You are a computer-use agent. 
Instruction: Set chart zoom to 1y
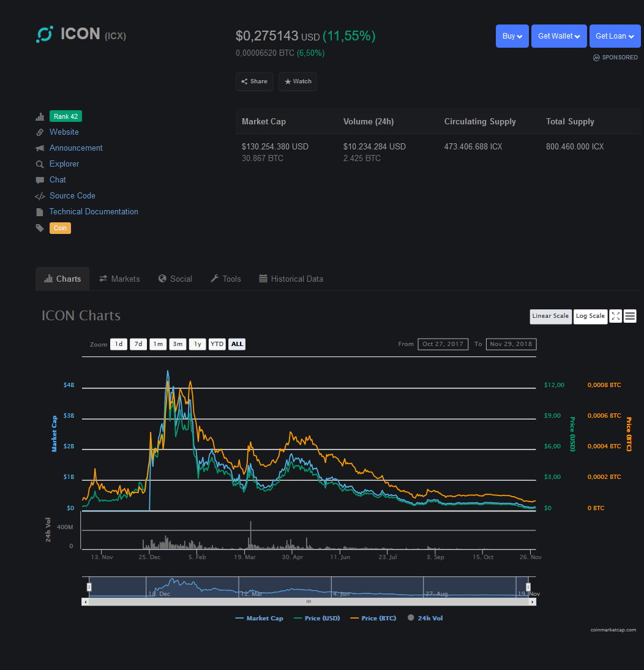[197, 344]
